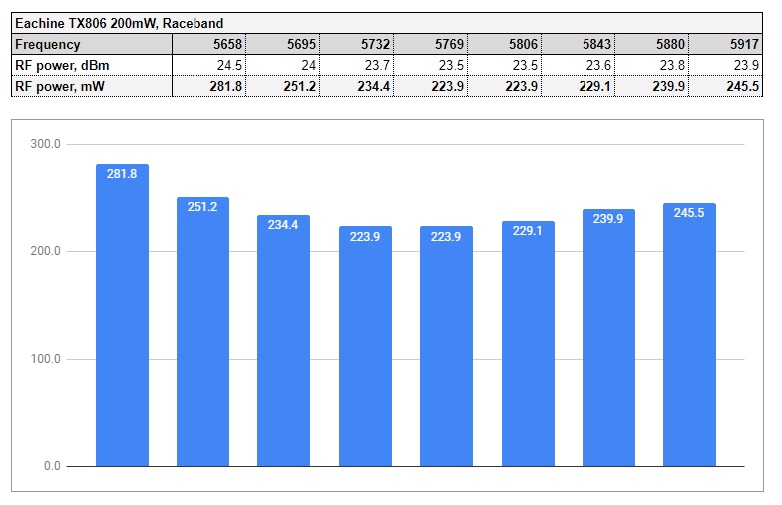Image resolution: width=782 pixels, height=505 pixels.
Task: Click the dBm cell under frequency 5769
Action: 430,65
